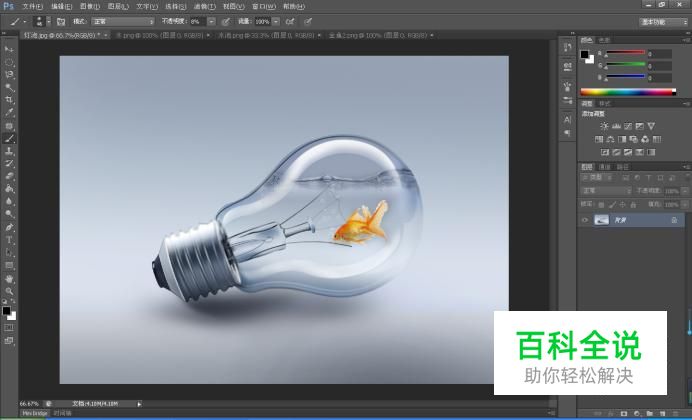Image resolution: width=692 pixels, height=420 pixels.
Task: Toggle airbrush mode in options bar
Action: [x=290, y=21]
